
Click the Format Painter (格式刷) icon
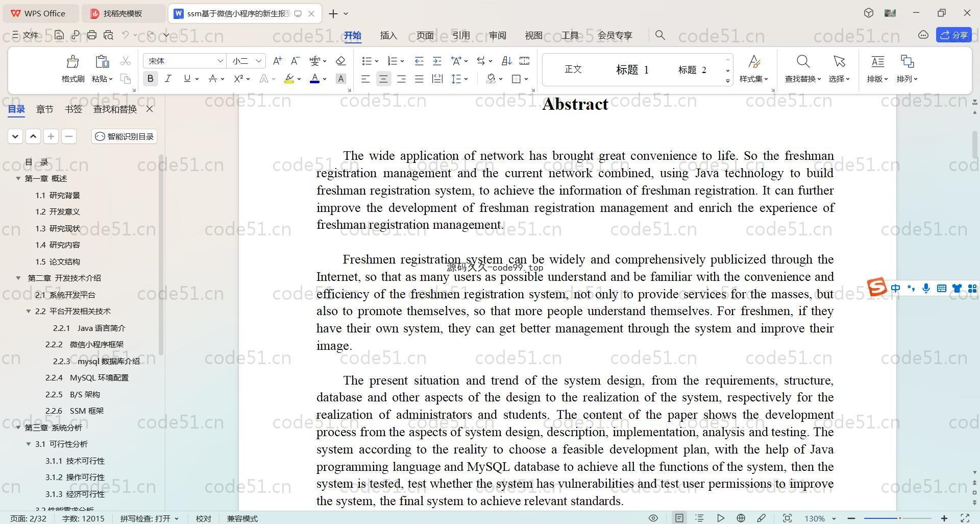(x=73, y=62)
